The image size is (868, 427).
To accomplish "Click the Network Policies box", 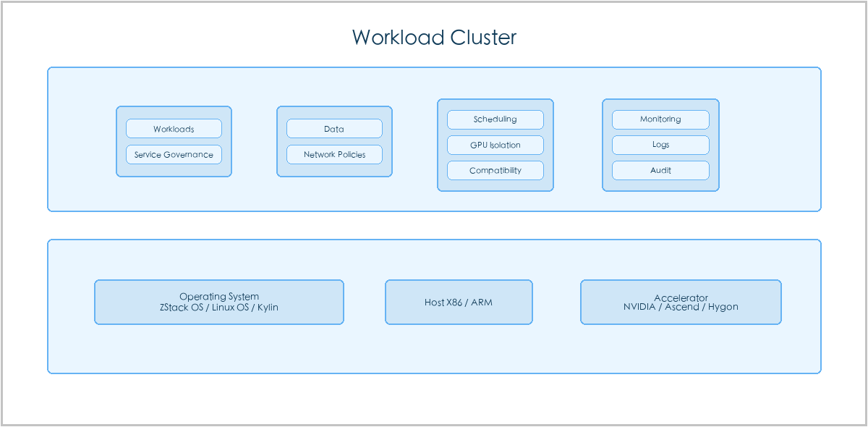I will pyautogui.click(x=334, y=154).
